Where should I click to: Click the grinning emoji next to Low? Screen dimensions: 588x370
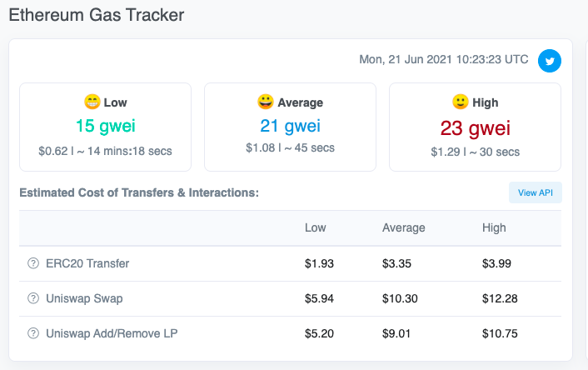point(92,102)
